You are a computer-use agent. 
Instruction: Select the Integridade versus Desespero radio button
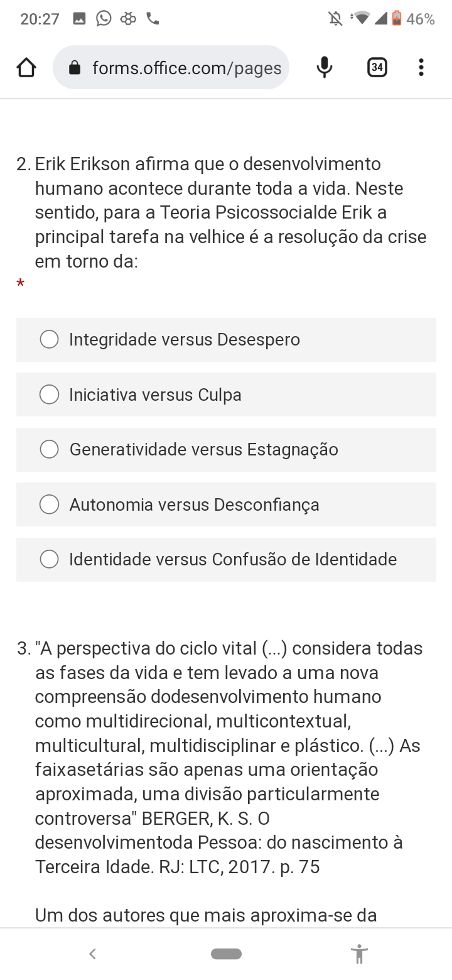click(49, 339)
